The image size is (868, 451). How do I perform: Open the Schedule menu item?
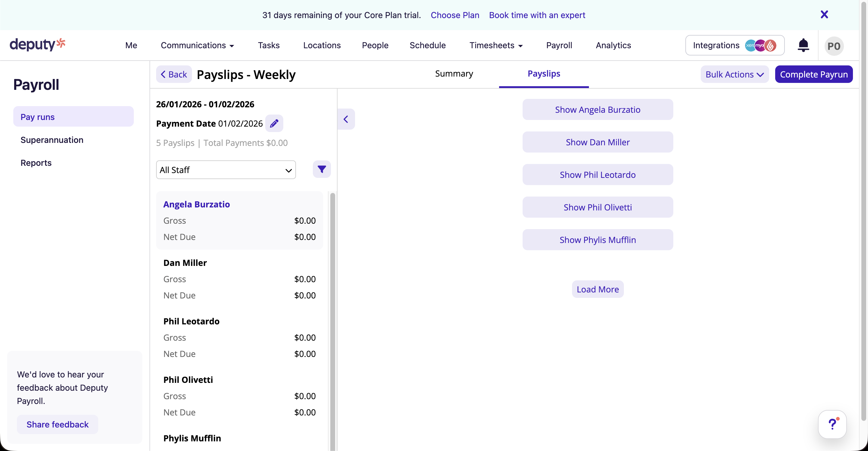point(428,45)
